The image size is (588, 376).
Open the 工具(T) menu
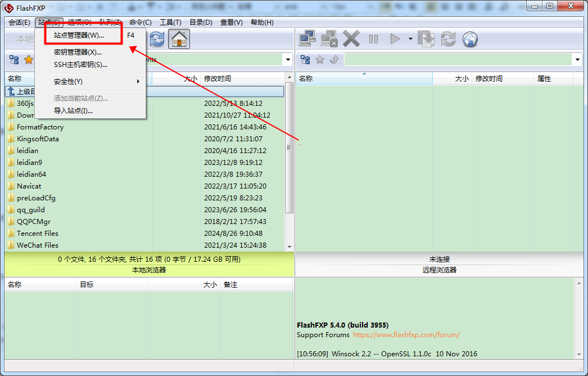tap(170, 23)
